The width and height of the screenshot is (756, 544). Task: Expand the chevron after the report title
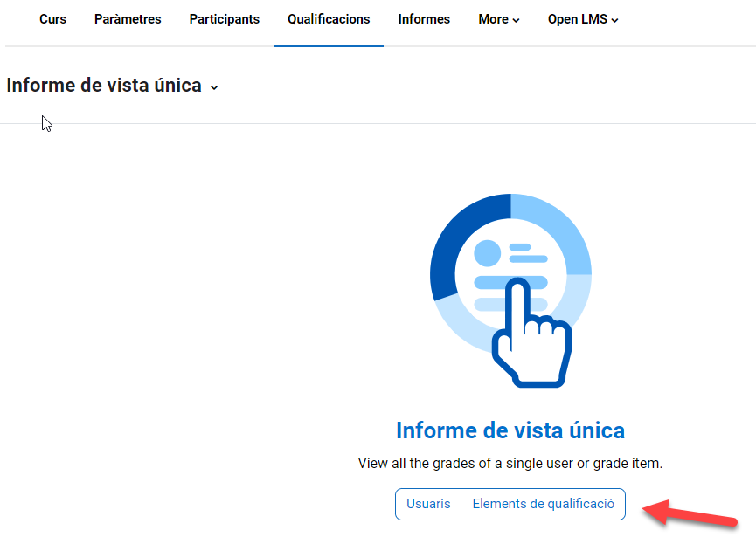(214, 87)
